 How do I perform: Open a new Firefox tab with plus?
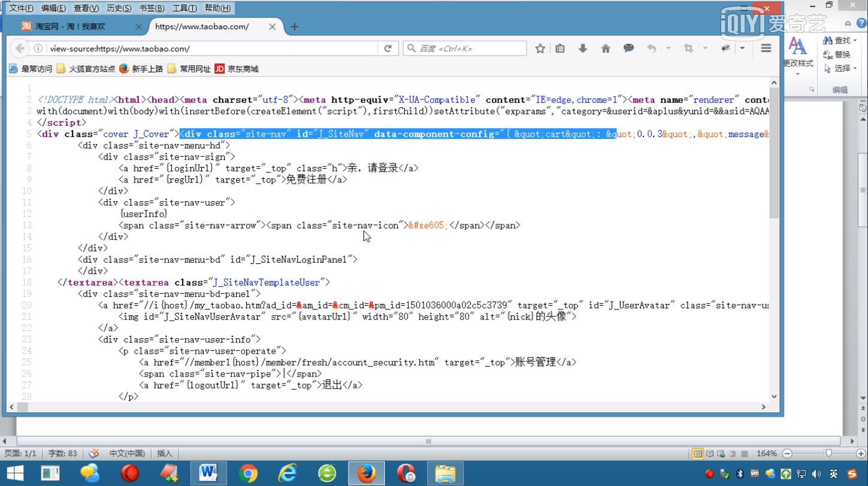point(294,26)
